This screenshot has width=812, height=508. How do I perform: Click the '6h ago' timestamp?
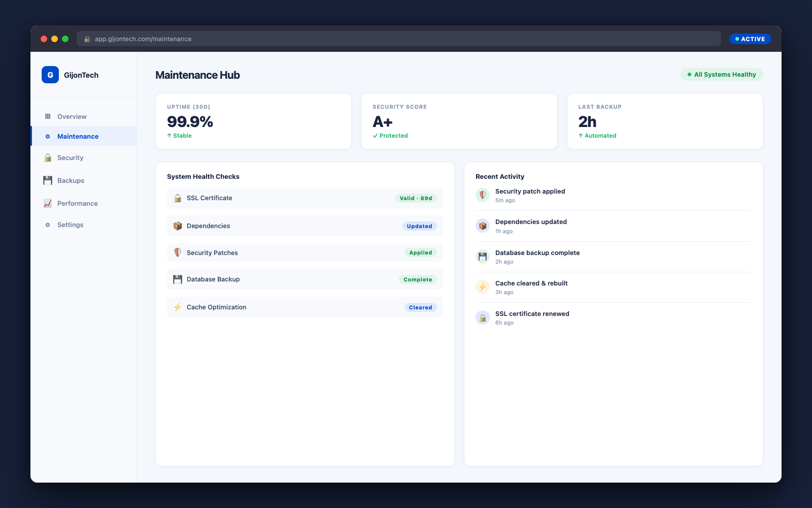click(504, 323)
